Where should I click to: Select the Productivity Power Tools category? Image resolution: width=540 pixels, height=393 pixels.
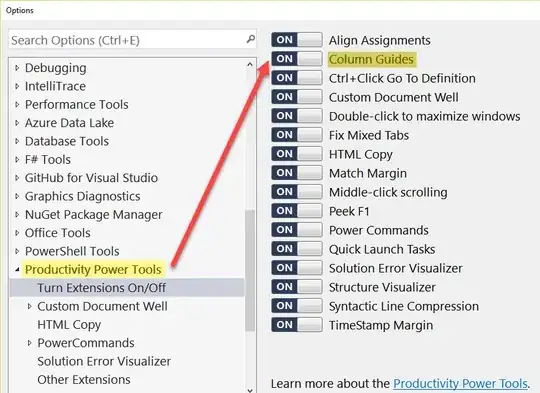pos(93,269)
